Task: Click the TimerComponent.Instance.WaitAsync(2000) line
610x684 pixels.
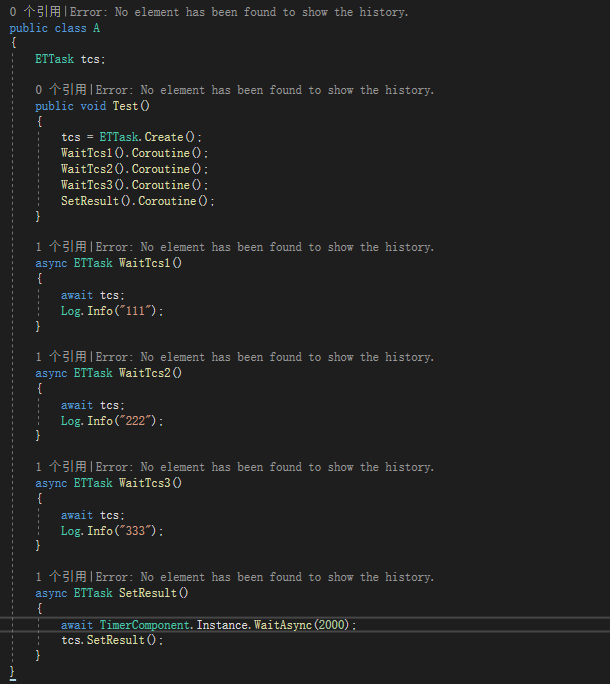Action: click(x=209, y=625)
